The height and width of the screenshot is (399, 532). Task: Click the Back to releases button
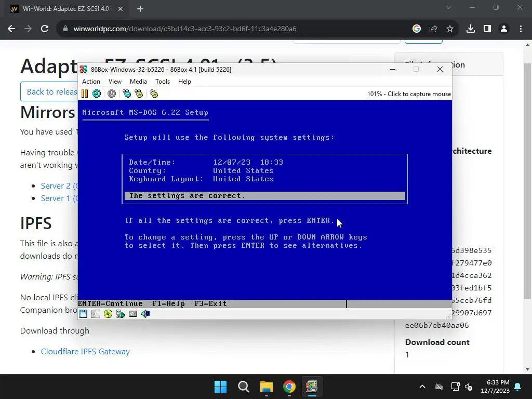pyautogui.click(x=49, y=91)
